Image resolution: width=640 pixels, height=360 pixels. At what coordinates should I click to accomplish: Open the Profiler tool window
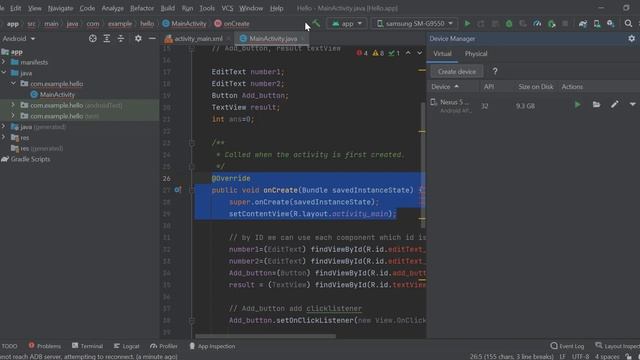(164, 346)
